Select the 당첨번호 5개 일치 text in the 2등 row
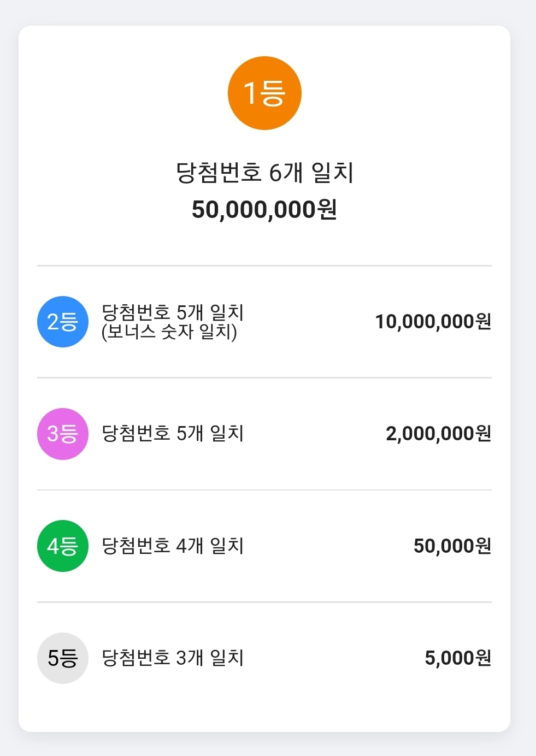The height and width of the screenshot is (756, 536). tap(173, 312)
